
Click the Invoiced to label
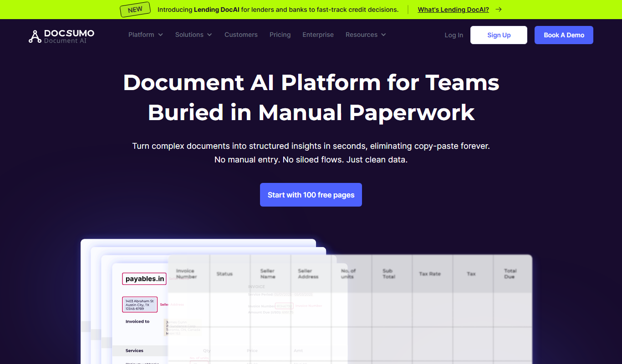coord(138,322)
